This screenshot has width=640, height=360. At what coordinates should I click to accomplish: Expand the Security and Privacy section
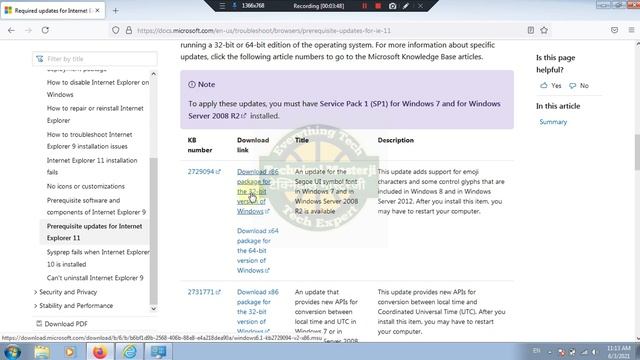[68, 292]
